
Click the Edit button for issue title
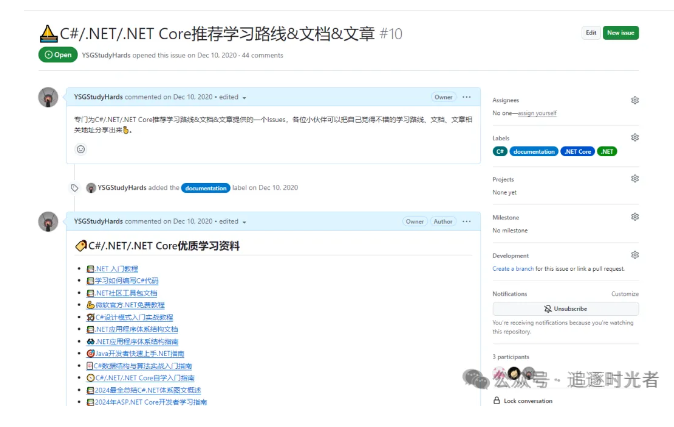tap(591, 33)
